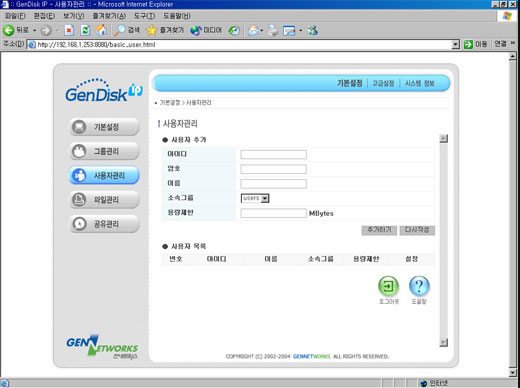Click the IE page icon in title bar
This screenshot has height=388, width=520.
pyautogui.click(x=4, y=4)
